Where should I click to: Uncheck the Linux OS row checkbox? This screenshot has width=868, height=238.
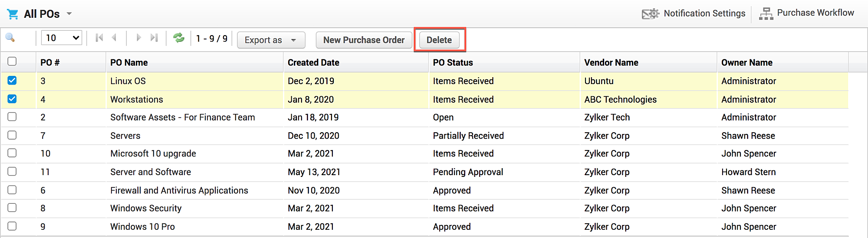click(x=12, y=81)
